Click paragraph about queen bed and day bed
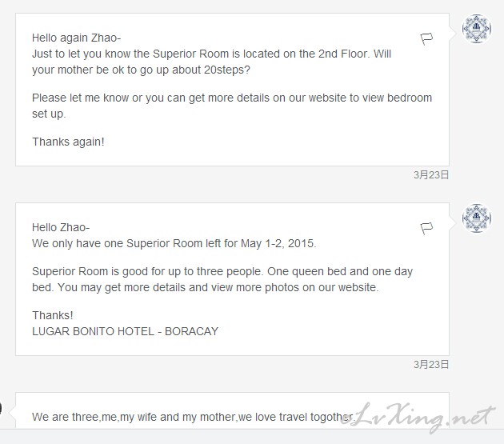Viewport: 504px width, 444px height. 222,279
